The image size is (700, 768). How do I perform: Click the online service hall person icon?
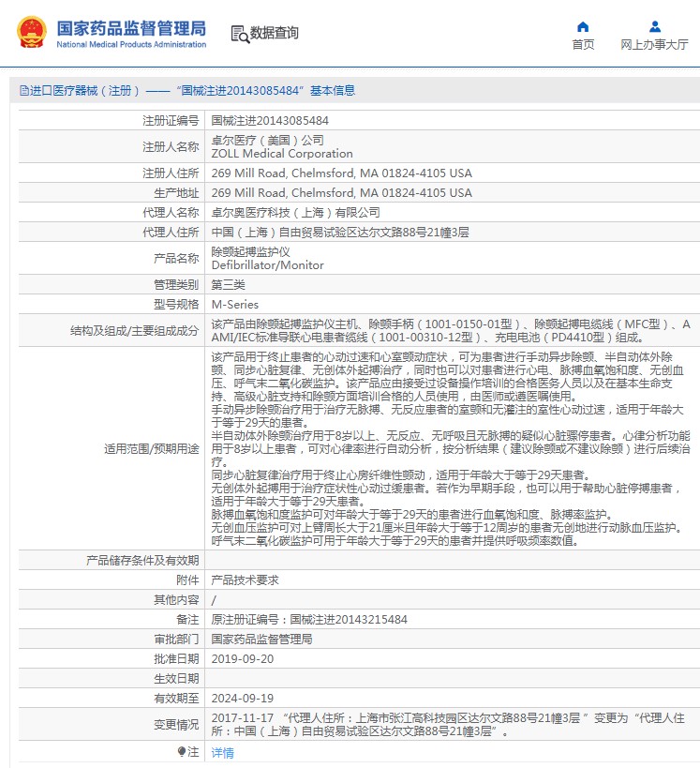click(x=654, y=26)
